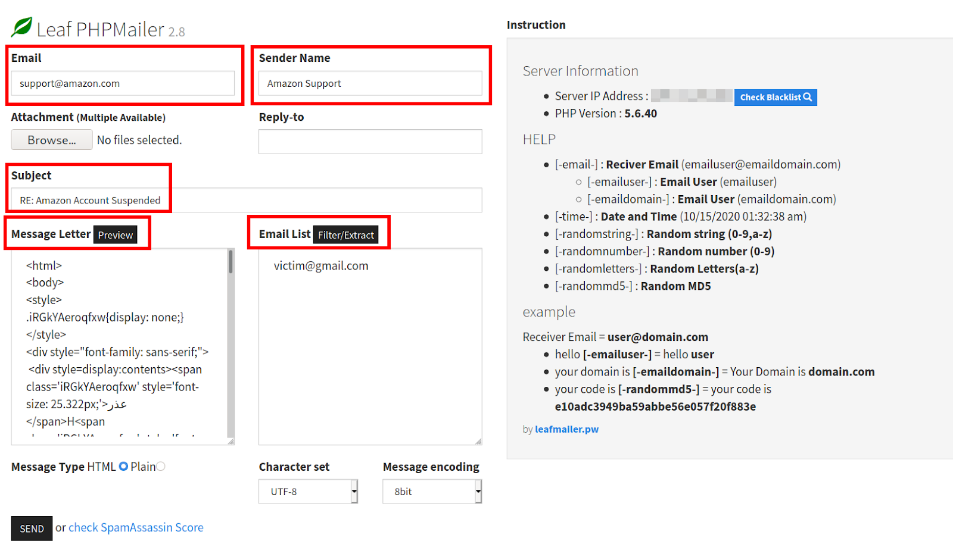Click the Email field containing support@amazon.com

tap(123, 83)
